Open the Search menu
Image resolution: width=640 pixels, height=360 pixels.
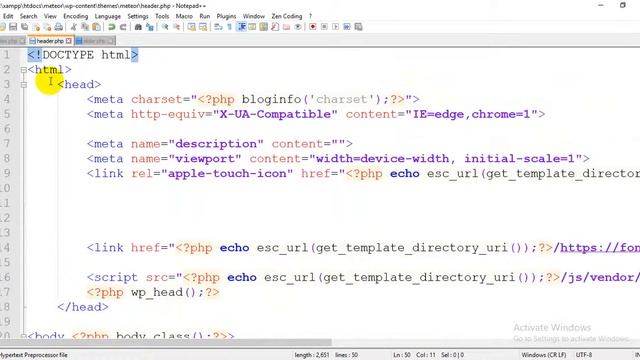[x=29, y=16]
